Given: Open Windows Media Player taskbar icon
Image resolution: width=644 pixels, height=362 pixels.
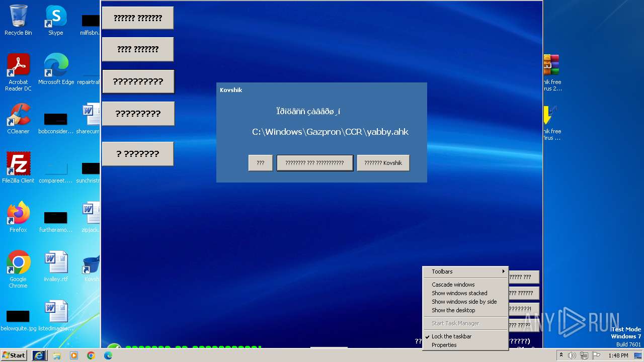Looking at the screenshot, I should [x=74, y=355].
